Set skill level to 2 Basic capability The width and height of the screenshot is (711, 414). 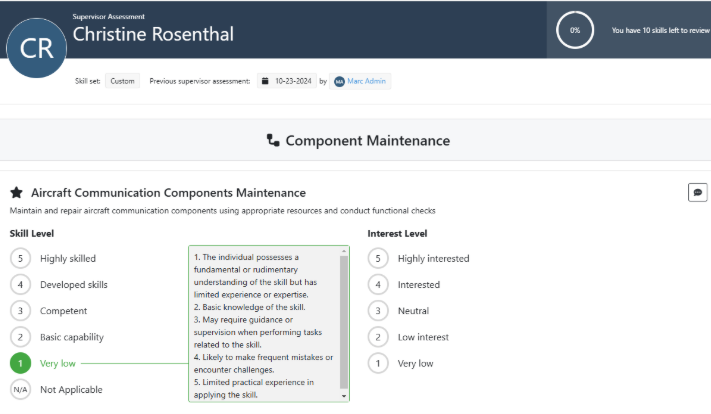coord(19,337)
